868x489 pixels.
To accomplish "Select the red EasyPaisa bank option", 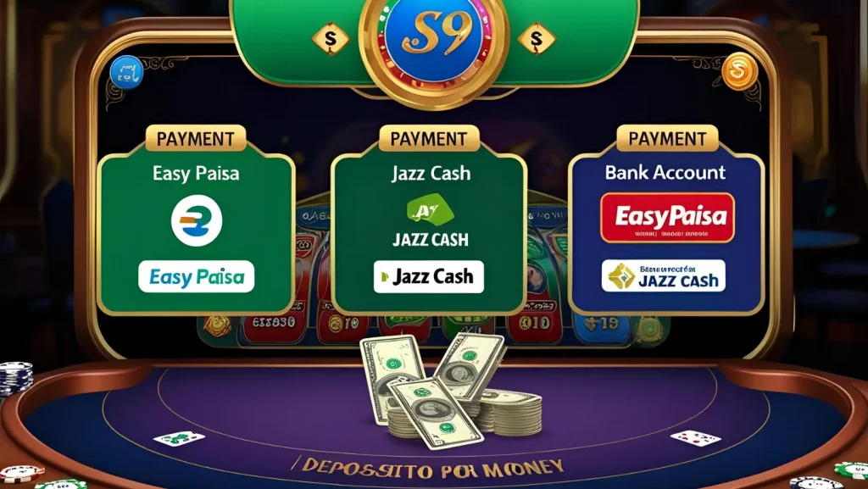I will point(668,218).
